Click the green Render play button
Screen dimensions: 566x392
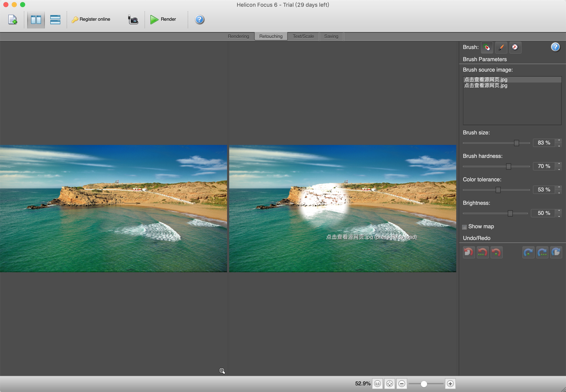[x=163, y=19]
